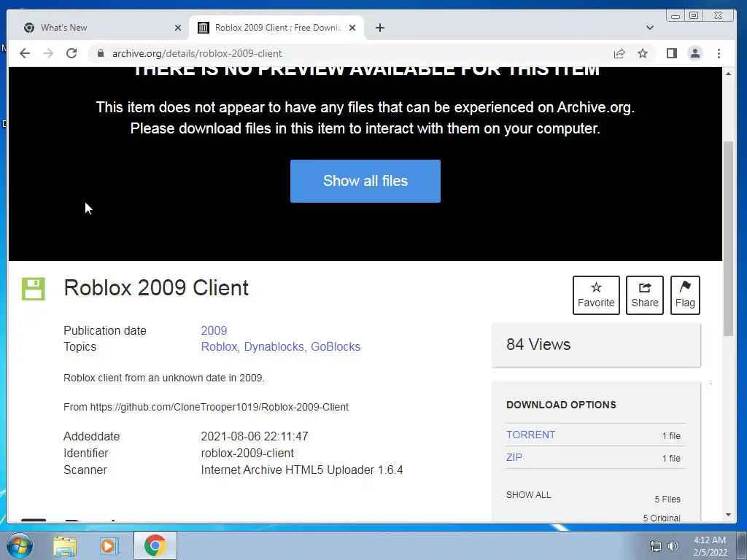Screen dimensions: 747x560
Task: Click the 84 Views text
Action: coord(538,344)
